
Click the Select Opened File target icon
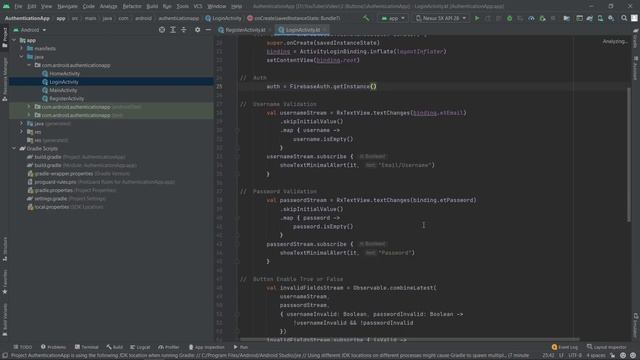tap(162, 30)
